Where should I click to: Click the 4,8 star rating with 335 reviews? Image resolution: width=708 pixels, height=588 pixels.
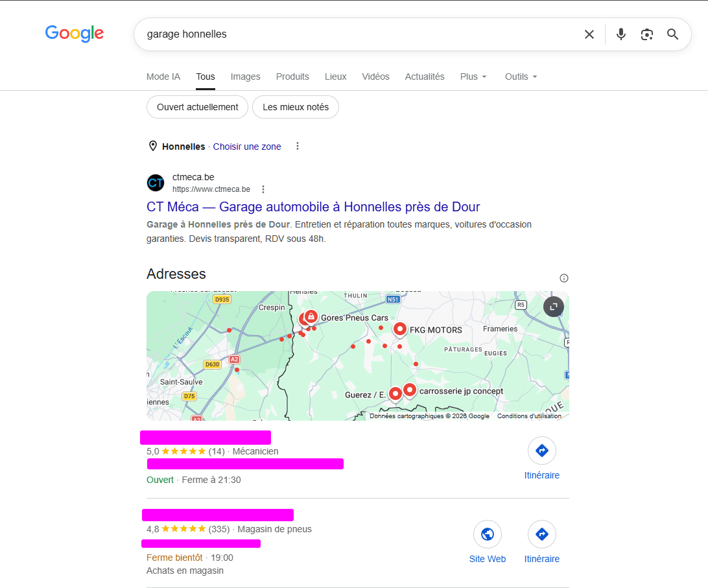(x=188, y=529)
